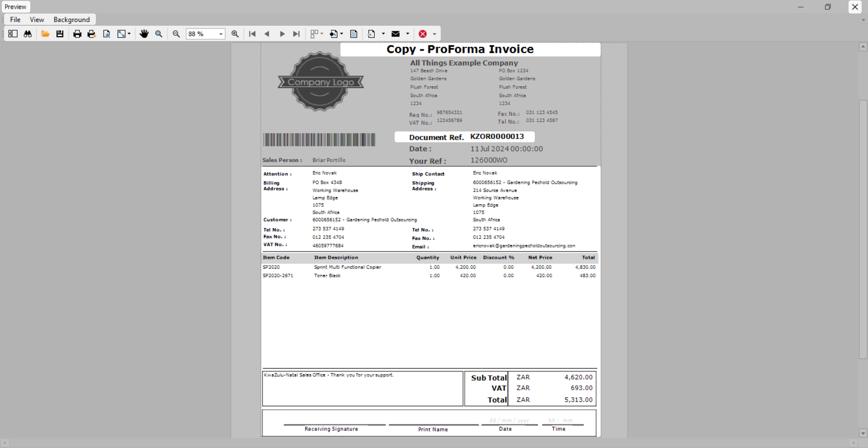
Task: Click the page Background Color icon
Action: click(x=334, y=34)
